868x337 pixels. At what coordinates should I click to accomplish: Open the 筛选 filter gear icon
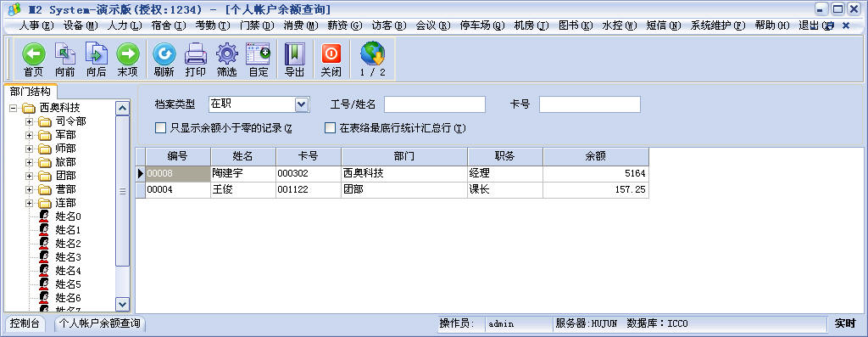(226, 54)
